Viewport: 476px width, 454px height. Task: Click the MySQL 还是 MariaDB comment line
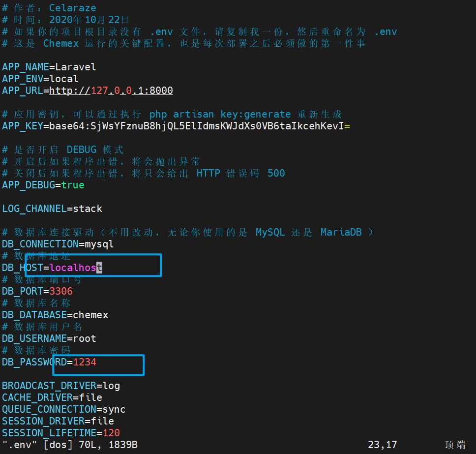pos(187,232)
